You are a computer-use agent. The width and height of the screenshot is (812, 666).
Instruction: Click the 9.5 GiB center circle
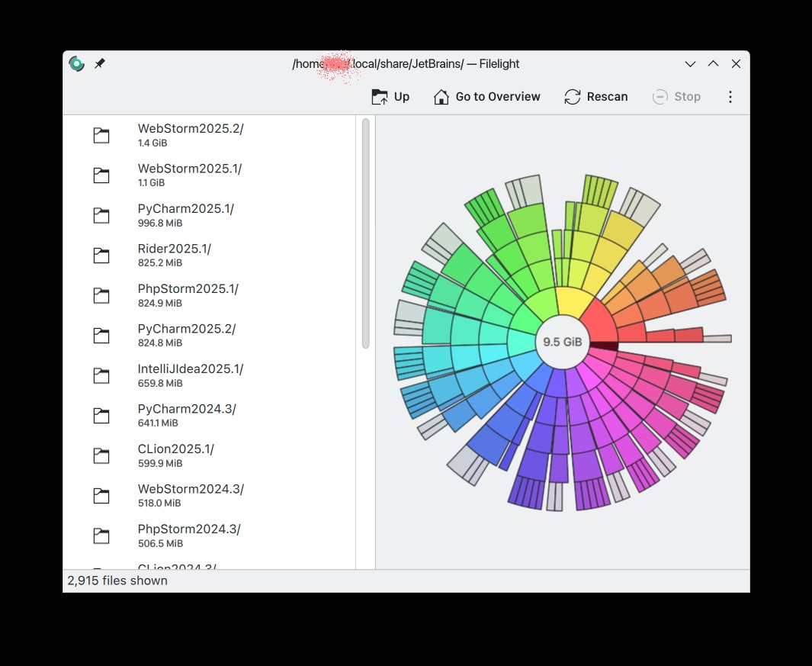click(x=562, y=342)
